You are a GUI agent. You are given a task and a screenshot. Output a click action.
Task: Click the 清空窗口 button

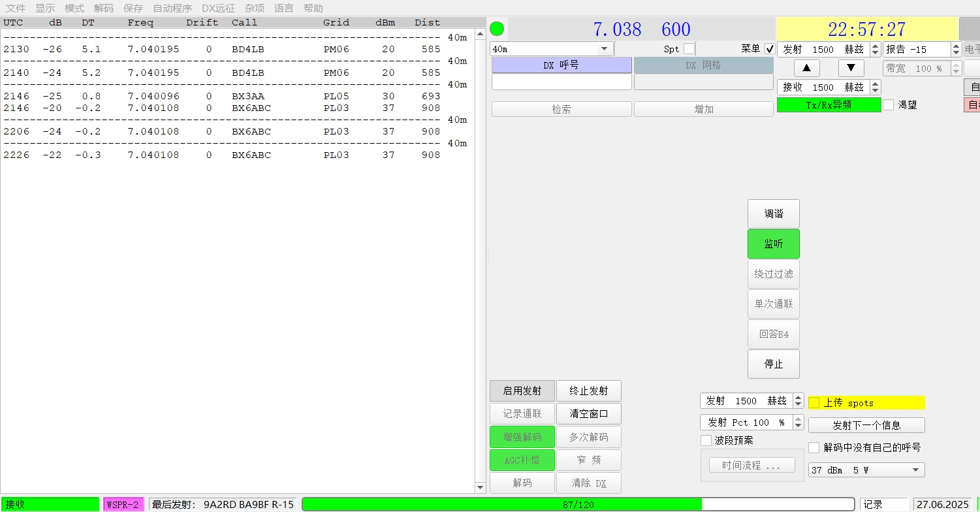click(x=589, y=414)
